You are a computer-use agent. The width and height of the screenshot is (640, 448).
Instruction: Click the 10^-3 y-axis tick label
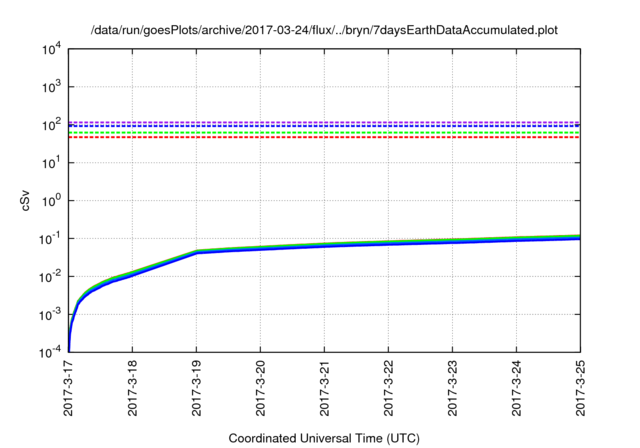pos(50,315)
